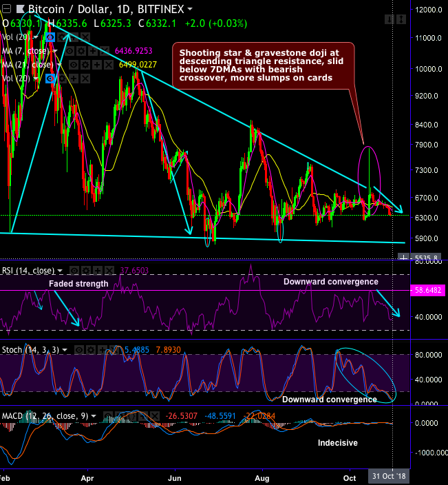Screen dimensions: 448x485
Task: Click the Stoch (14, 3, 3) indicator label
Action: tap(30, 350)
